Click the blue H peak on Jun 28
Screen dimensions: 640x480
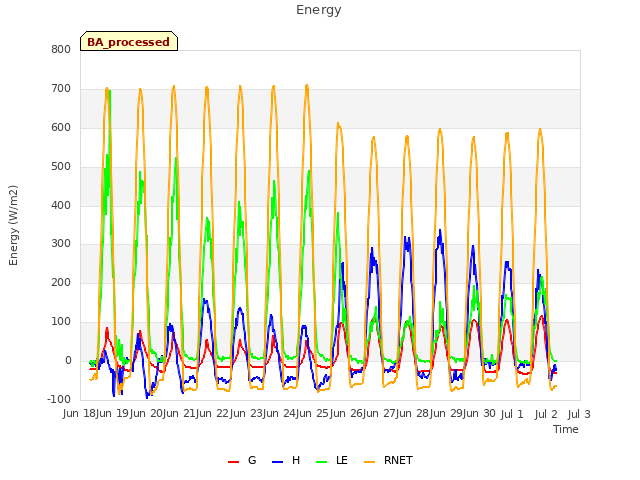pos(440,232)
